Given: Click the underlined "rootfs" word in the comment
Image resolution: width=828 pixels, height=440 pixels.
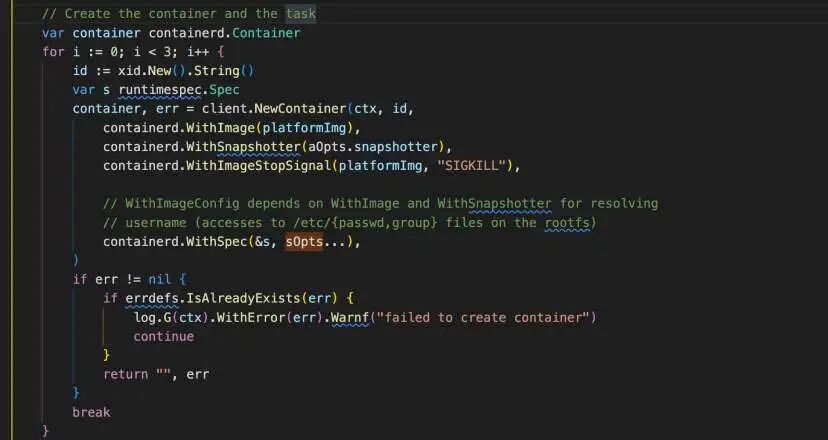Looking at the screenshot, I should click(x=567, y=223).
